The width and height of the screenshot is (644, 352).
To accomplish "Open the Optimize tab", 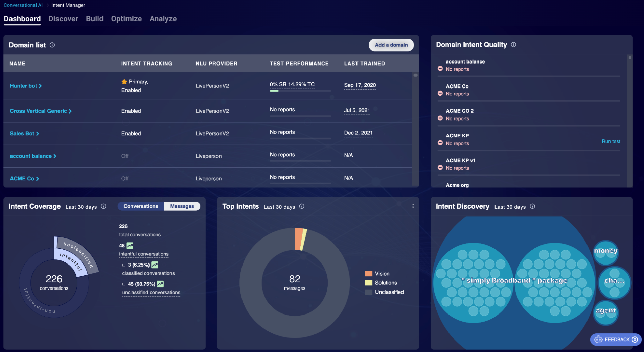I will tap(127, 19).
